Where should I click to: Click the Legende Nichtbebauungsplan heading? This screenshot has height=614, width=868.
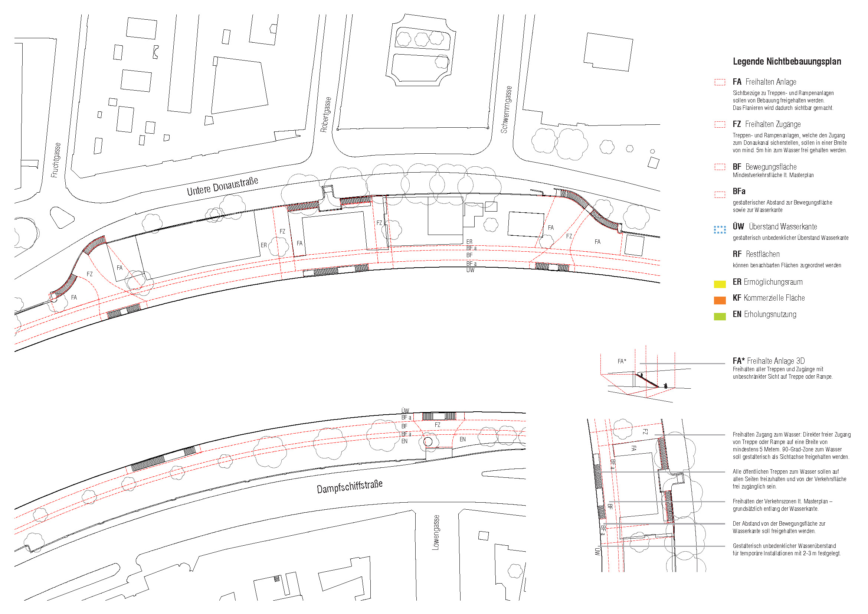(787, 62)
